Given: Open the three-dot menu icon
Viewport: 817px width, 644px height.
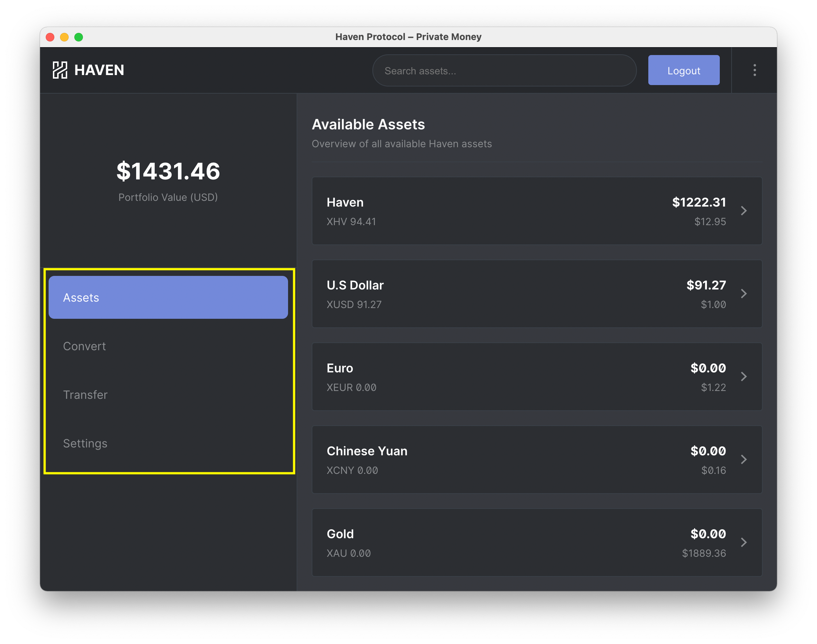Looking at the screenshot, I should (755, 70).
